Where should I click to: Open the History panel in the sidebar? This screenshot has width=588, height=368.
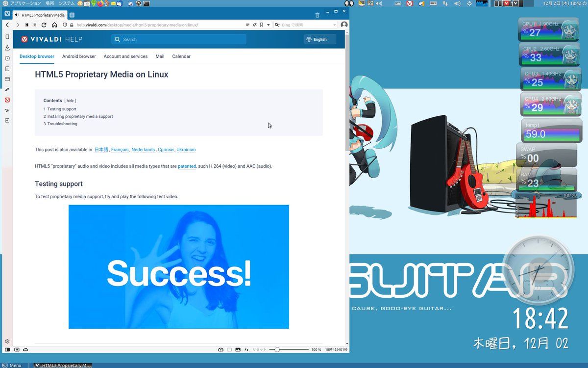(x=7, y=58)
